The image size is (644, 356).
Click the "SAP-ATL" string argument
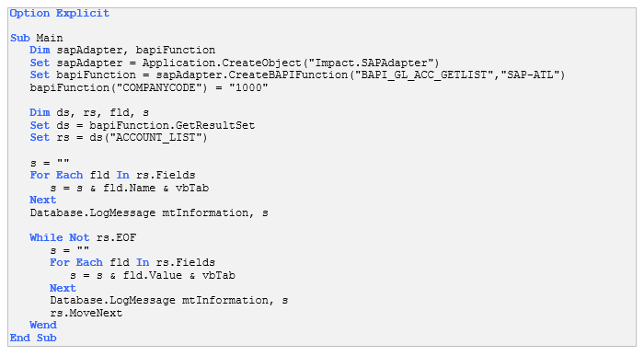530,75
